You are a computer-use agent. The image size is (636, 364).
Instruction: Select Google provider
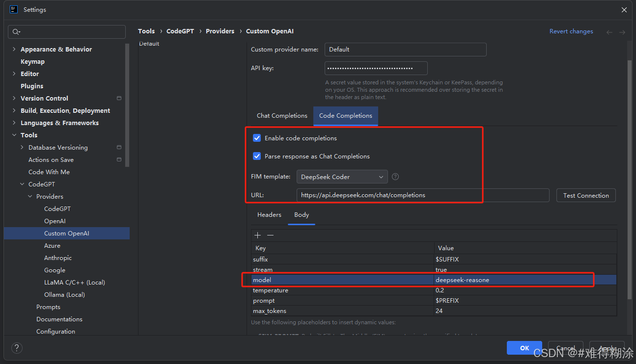pyautogui.click(x=55, y=270)
